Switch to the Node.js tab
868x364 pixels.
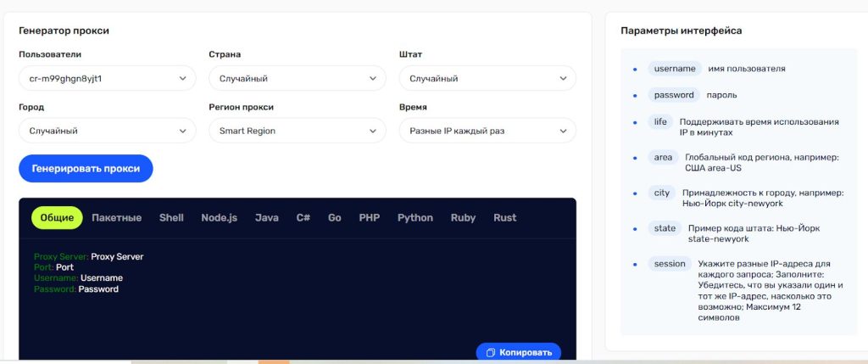pyautogui.click(x=219, y=218)
